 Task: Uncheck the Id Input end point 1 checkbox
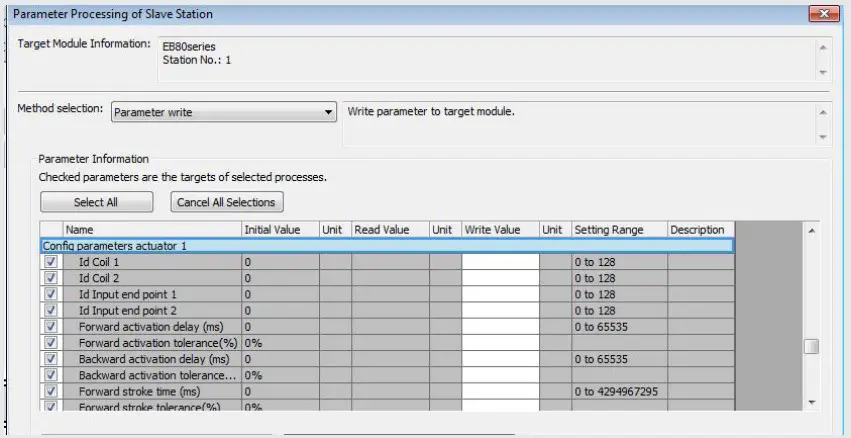click(52, 294)
